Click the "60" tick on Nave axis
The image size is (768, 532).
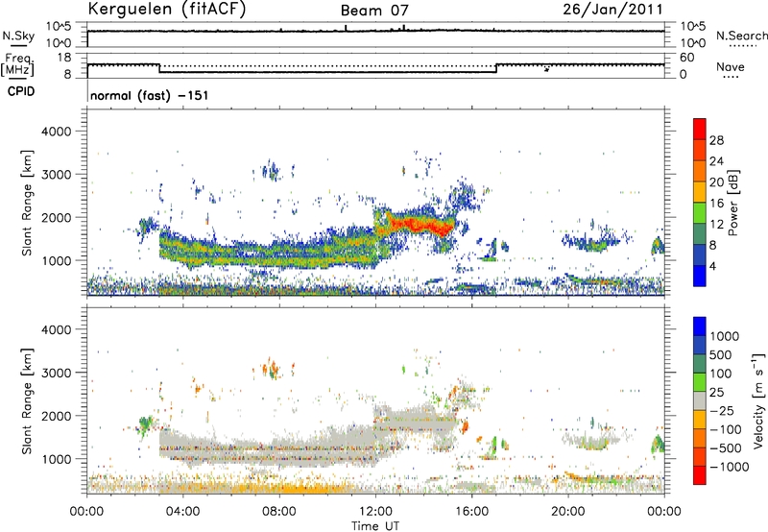click(x=687, y=58)
